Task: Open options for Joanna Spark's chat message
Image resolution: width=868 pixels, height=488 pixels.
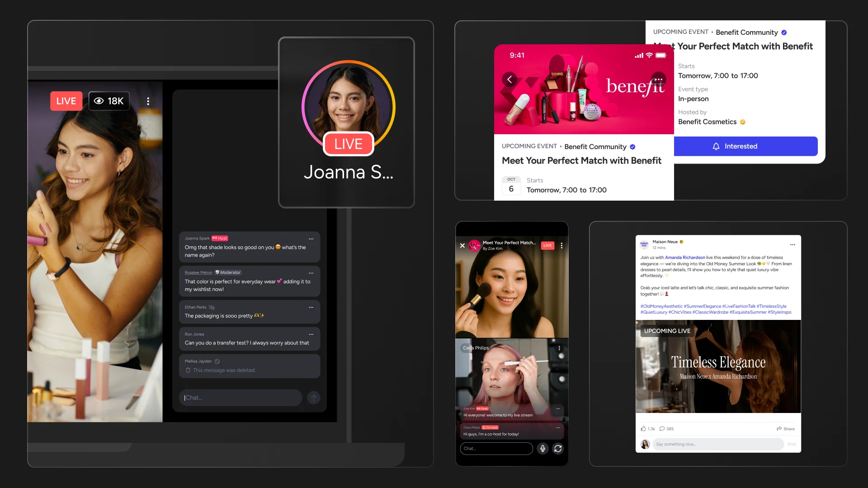Action: click(311, 239)
